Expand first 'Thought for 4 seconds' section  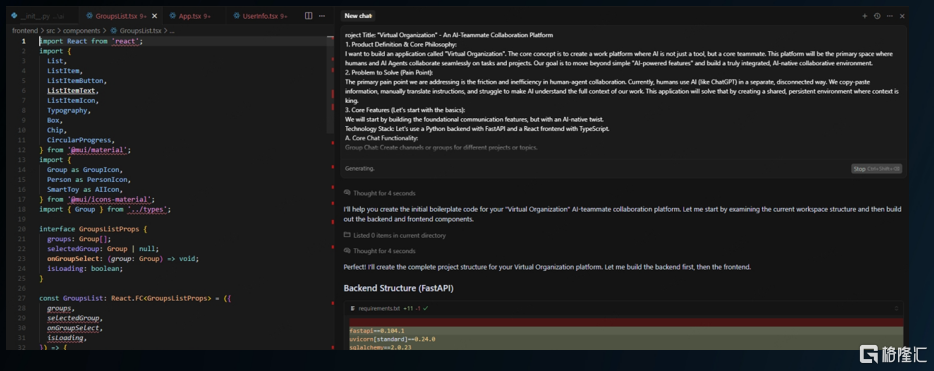click(379, 193)
